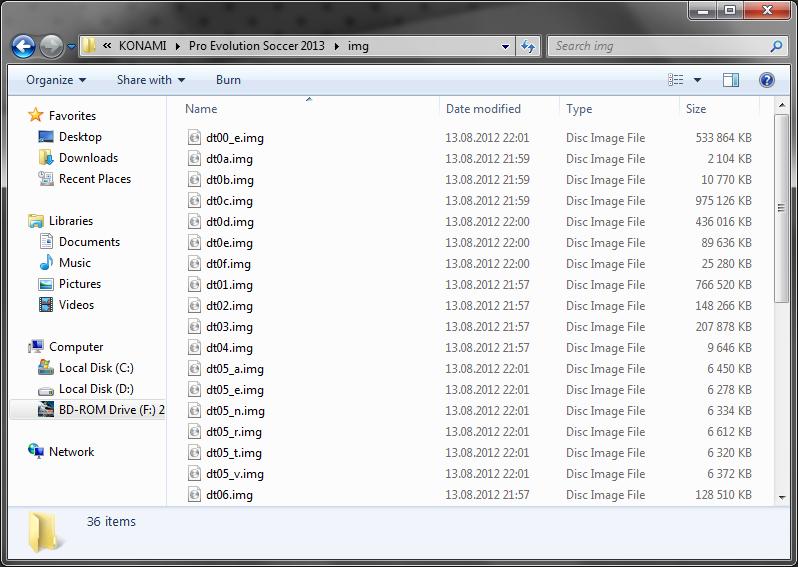Viewport: 798px width, 567px height.
Task: Sort by the Size column header
Action: [x=696, y=109]
